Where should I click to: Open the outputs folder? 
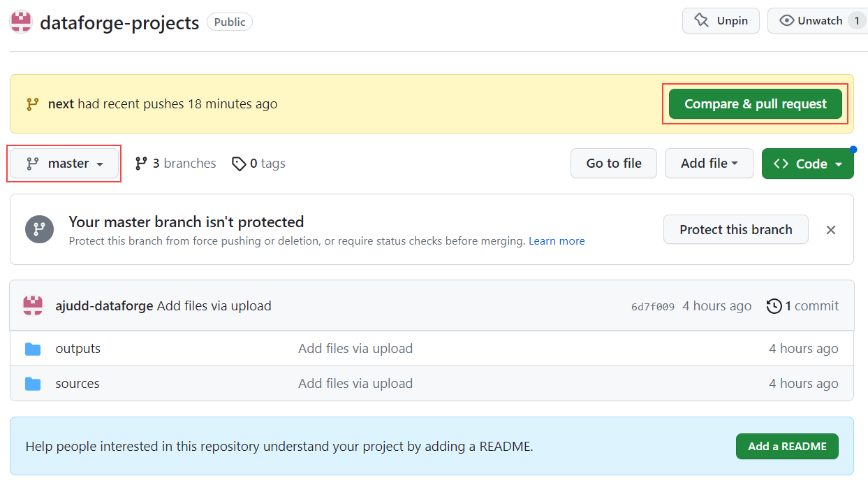pos(78,349)
